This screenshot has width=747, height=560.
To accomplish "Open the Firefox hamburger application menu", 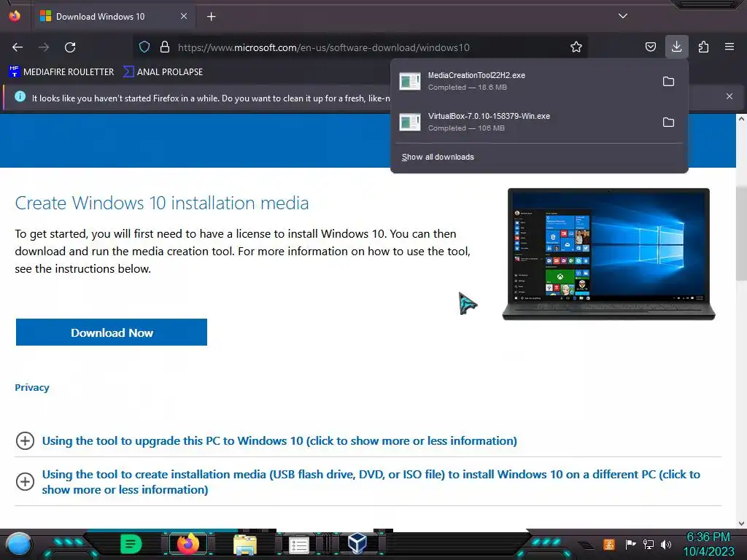I will coord(729,47).
